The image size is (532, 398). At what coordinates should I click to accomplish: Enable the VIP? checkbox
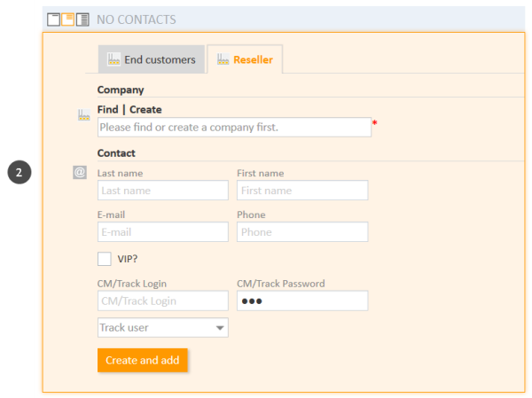105,259
